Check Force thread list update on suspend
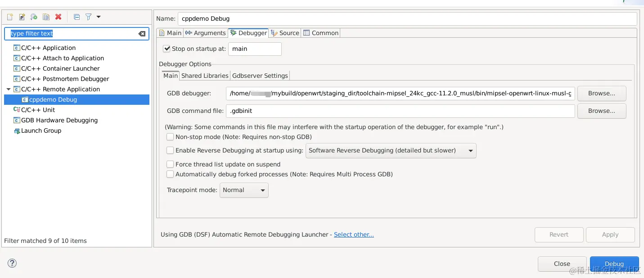 pyautogui.click(x=170, y=164)
